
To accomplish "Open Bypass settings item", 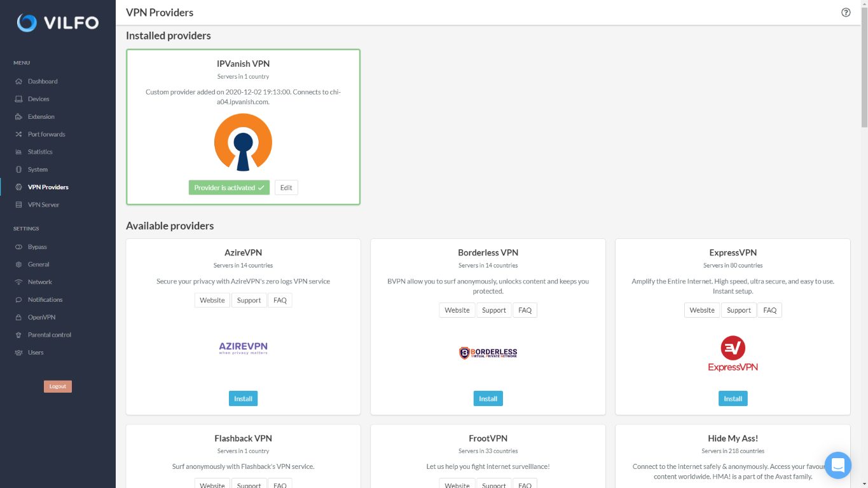I will coord(38,247).
